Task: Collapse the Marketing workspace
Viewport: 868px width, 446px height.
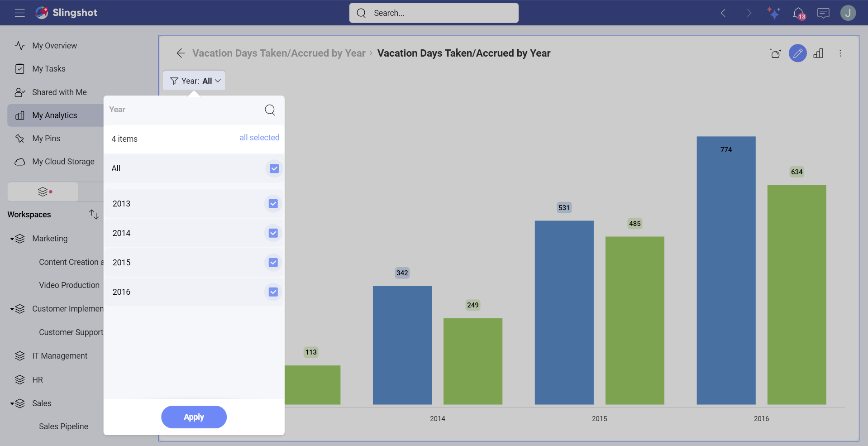Action: coord(12,239)
